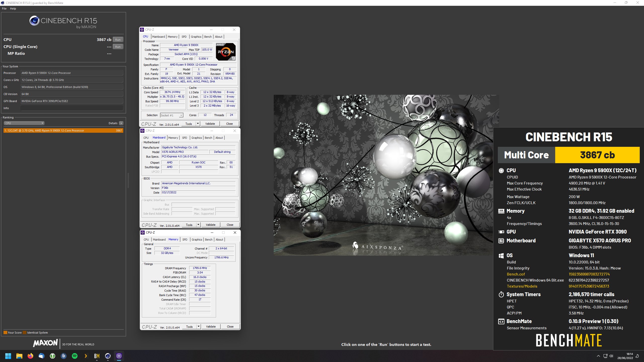644x362 pixels.
Task: Open Tools dropdown arrow in the Mainboard CPU-Z window
Action: click(x=198, y=225)
